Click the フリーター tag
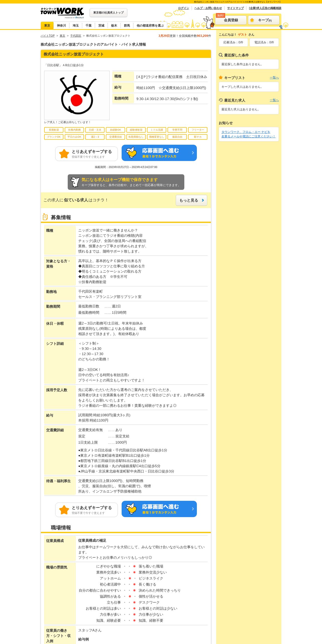 [x=198, y=130]
